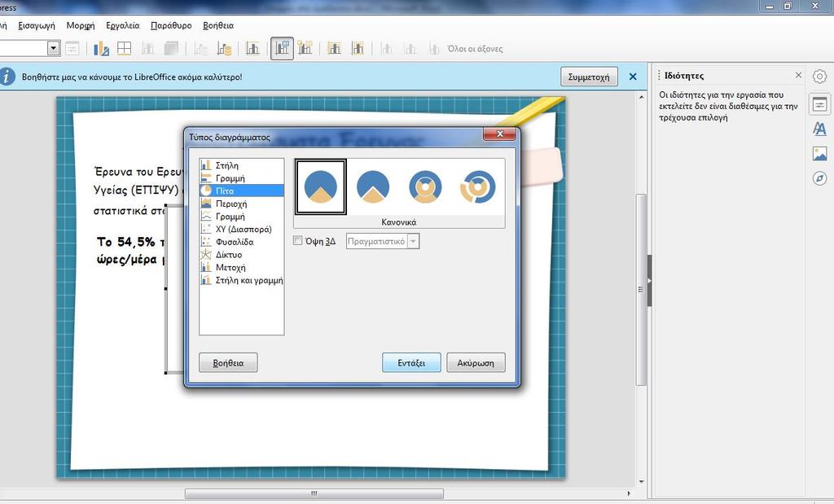Select the Πίτα chart type

coord(241,191)
